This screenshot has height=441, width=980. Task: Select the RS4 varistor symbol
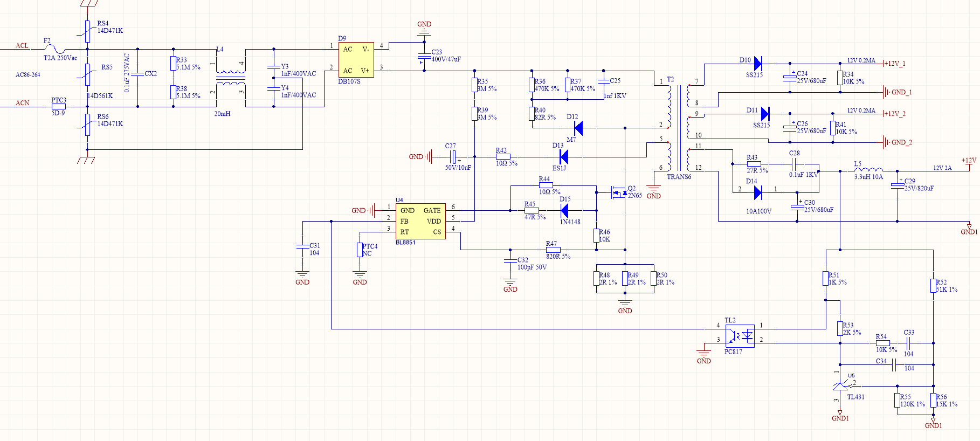click(87, 31)
